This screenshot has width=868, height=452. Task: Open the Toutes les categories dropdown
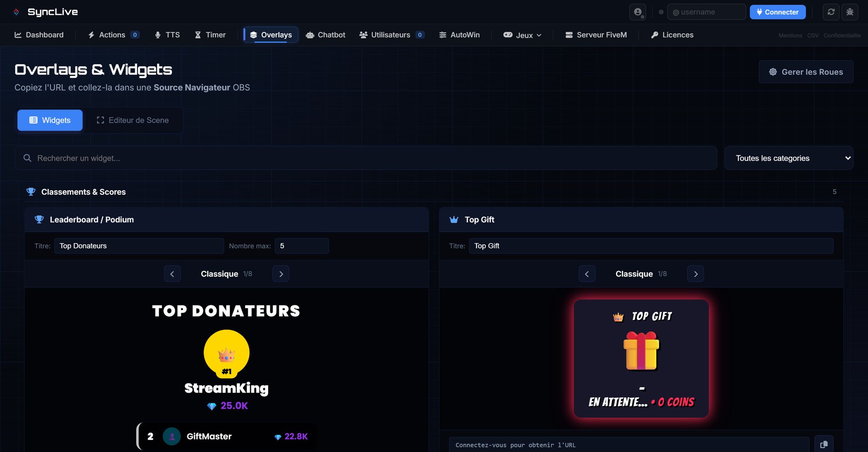coord(788,158)
